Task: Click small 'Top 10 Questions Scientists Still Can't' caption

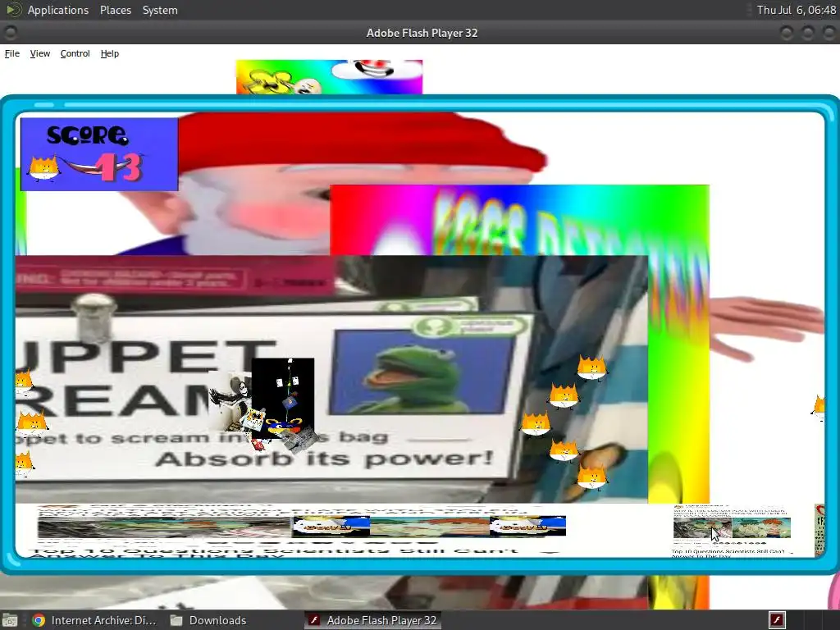Action: coord(728,551)
